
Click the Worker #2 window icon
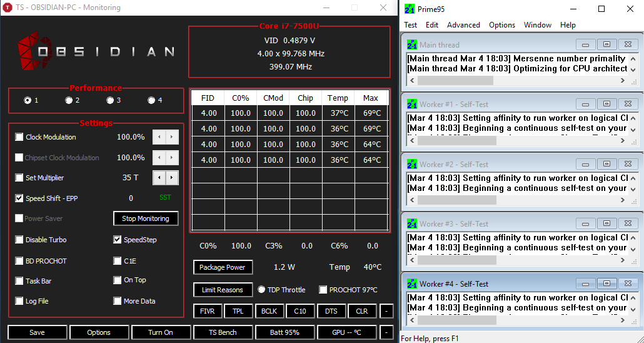pyautogui.click(x=412, y=164)
